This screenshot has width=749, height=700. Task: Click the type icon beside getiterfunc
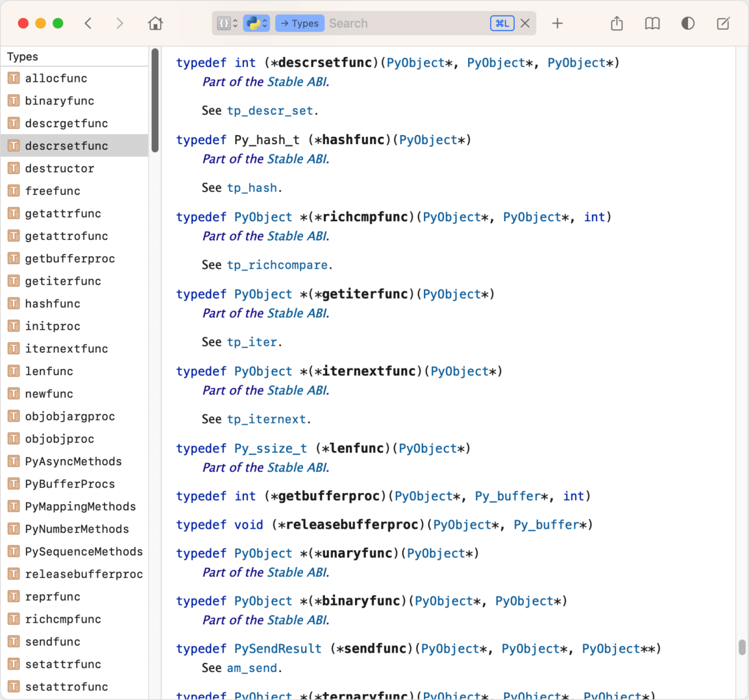pos(14,281)
